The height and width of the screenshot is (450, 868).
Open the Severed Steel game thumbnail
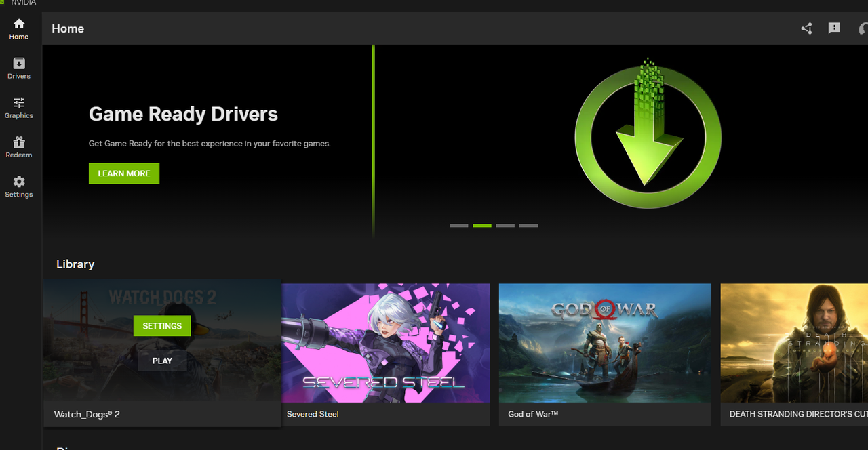click(x=386, y=343)
